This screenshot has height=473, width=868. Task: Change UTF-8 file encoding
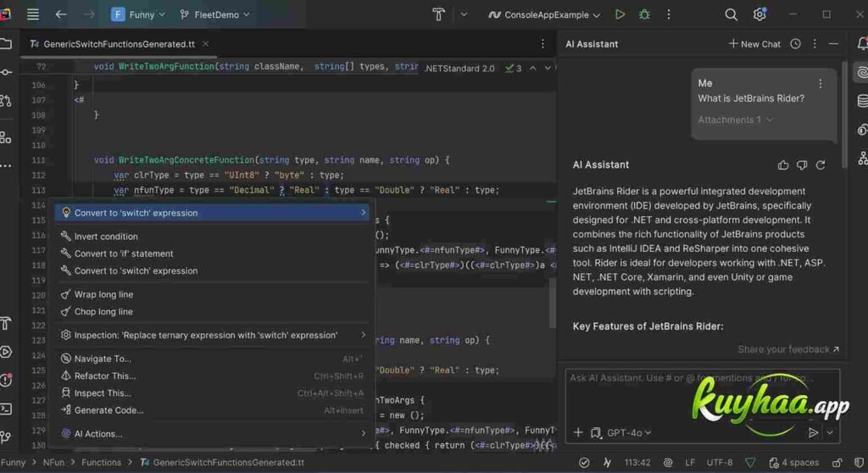(x=719, y=463)
